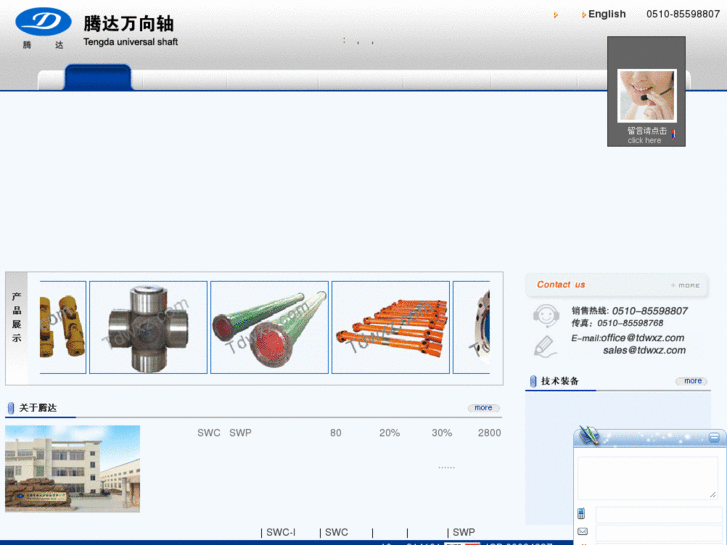Open the yellow coupling product image

coord(63,327)
